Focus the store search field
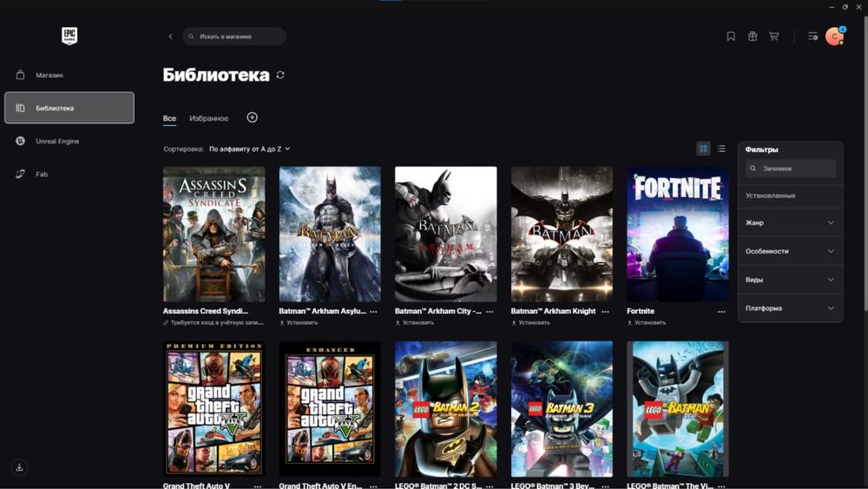The width and height of the screenshot is (868, 489). point(234,36)
